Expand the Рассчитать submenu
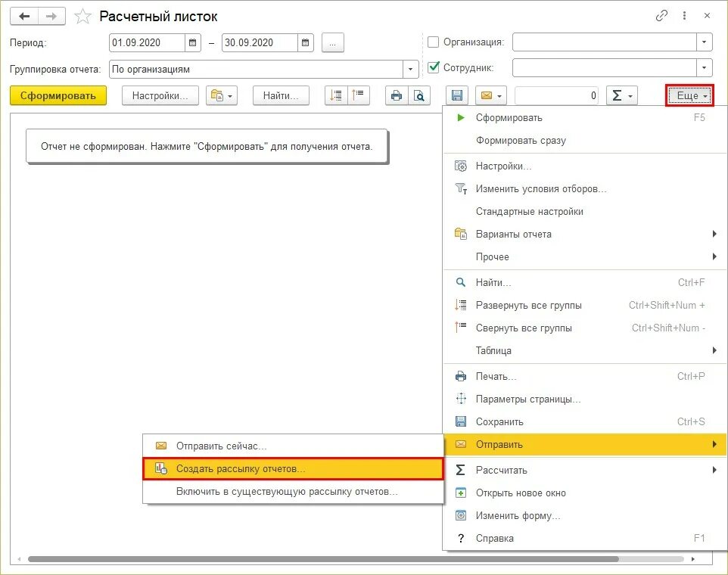The image size is (728, 575). (x=585, y=471)
